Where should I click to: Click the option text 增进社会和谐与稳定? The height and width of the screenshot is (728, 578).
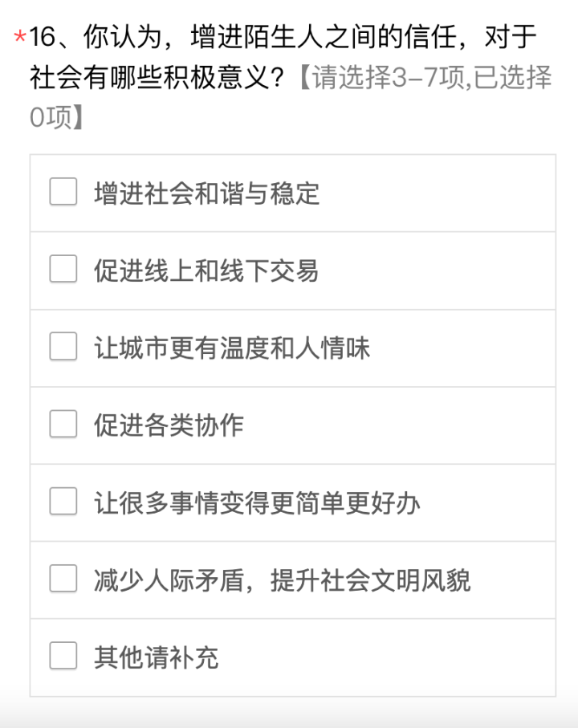206,193
